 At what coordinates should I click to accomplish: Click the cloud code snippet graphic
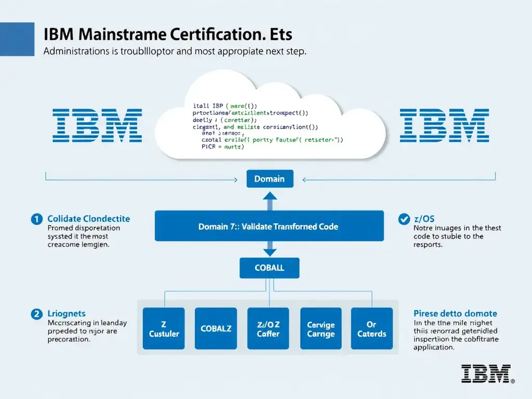270,115
